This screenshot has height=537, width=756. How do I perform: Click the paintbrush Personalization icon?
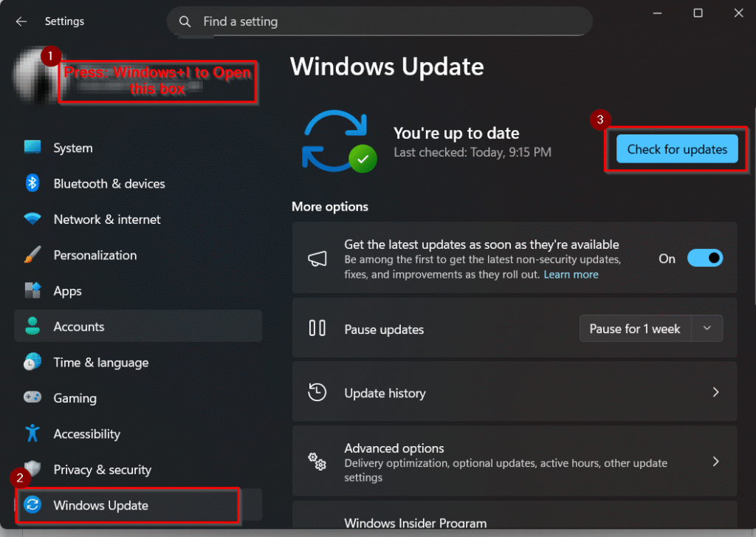32,254
